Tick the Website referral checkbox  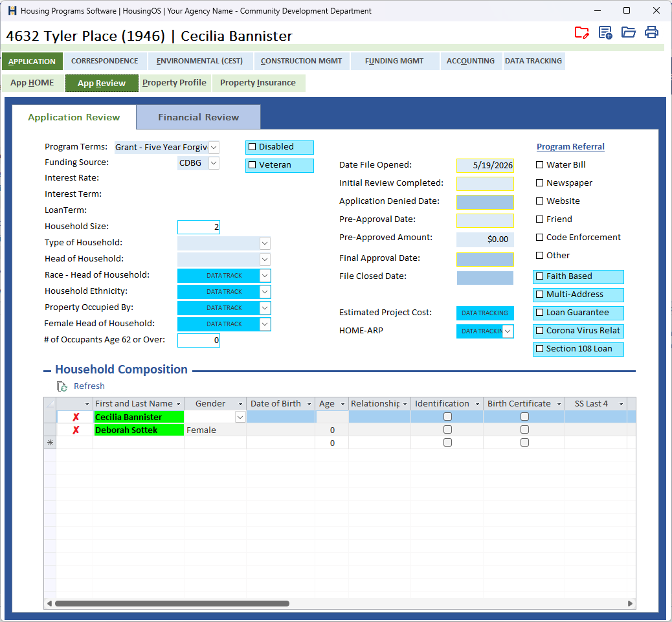click(539, 201)
